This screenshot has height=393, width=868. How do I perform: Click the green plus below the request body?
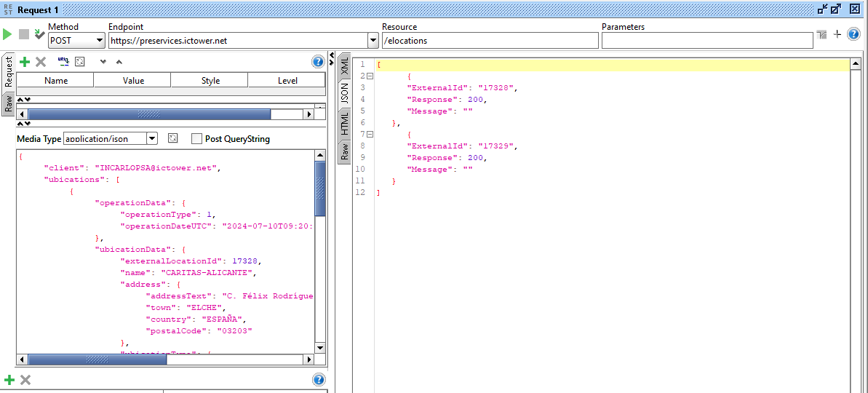(9, 380)
